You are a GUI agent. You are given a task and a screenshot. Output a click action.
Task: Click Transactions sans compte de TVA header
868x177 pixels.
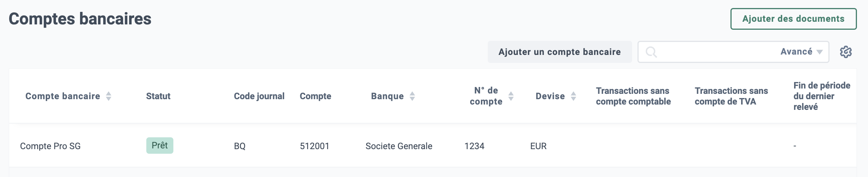coord(731,96)
